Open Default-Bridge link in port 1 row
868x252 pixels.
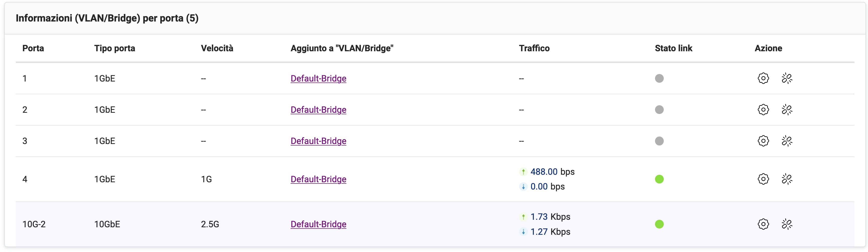pyautogui.click(x=318, y=78)
